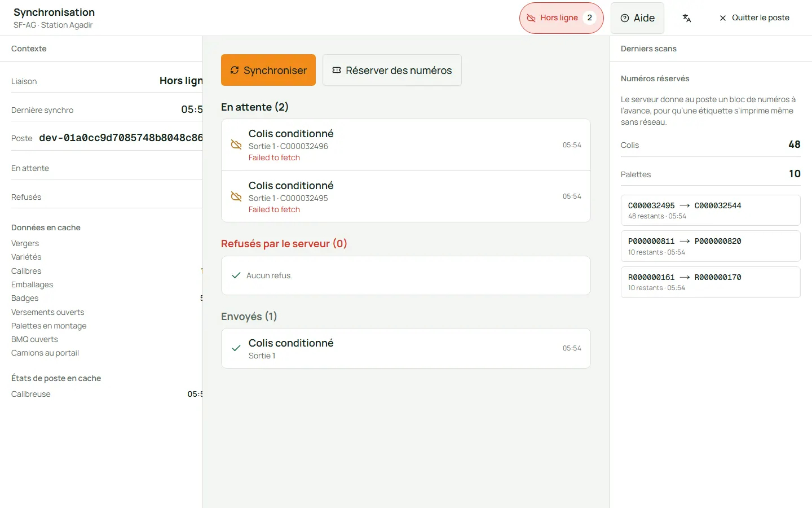Click Palettes en montage in cached data
812x508 pixels.
[49, 326]
